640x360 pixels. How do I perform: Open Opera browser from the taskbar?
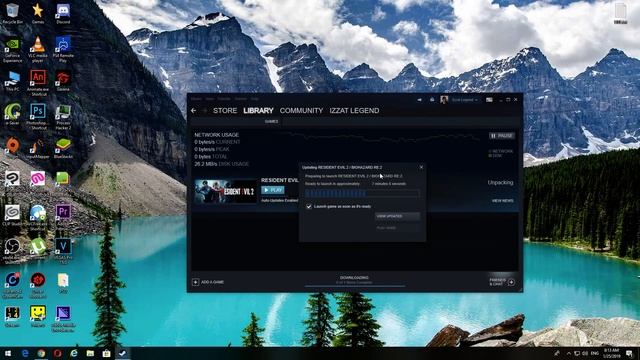pos(58,353)
